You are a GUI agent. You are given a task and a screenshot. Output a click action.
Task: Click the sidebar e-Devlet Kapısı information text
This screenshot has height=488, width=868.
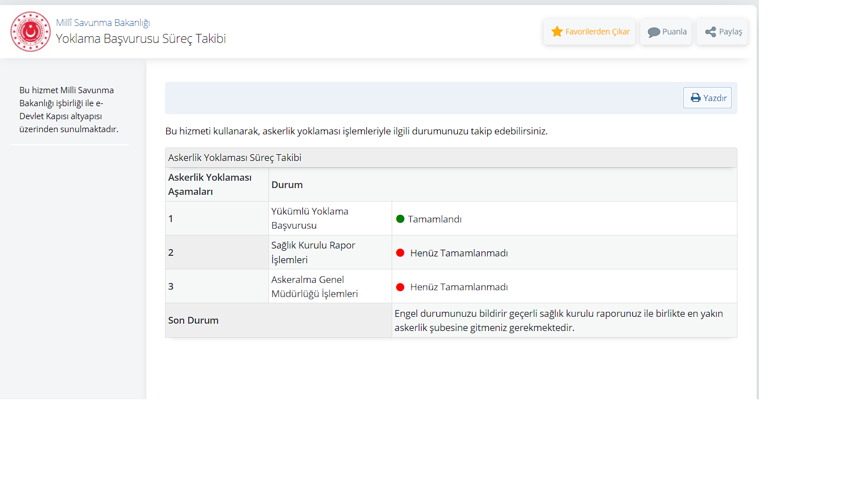[69, 110]
